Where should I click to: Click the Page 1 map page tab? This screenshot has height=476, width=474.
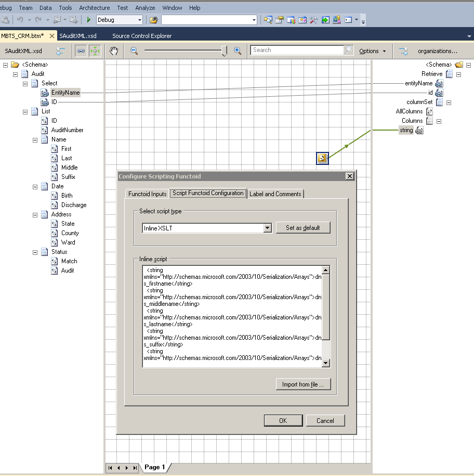tap(155, 467)
